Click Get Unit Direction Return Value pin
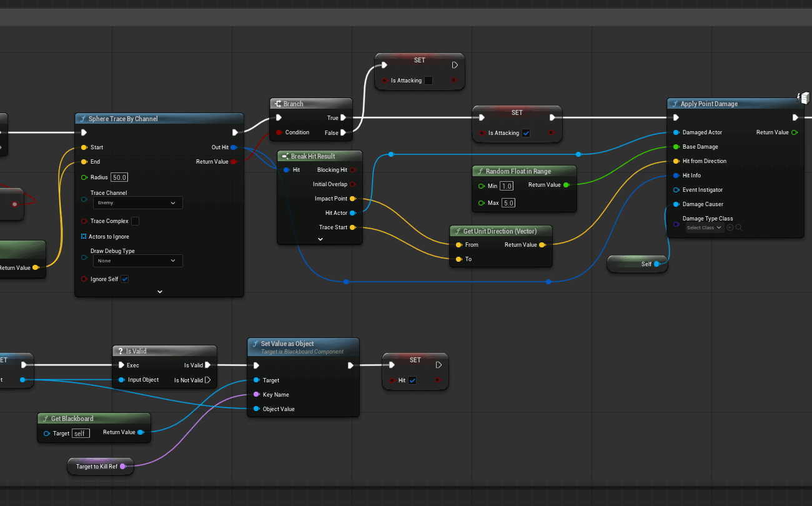This screenshot has width=812, height=506. pyautogui.click(x=542, y=245)
